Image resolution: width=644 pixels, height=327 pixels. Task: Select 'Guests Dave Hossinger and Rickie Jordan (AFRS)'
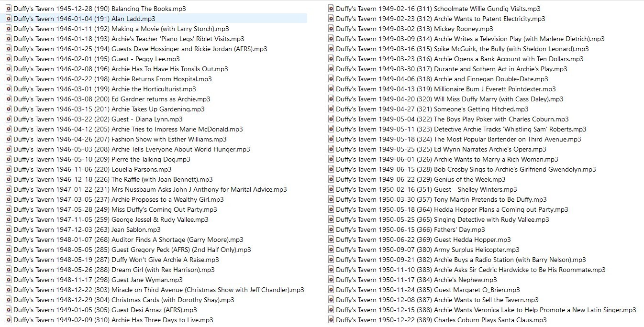tap(140, 49)
